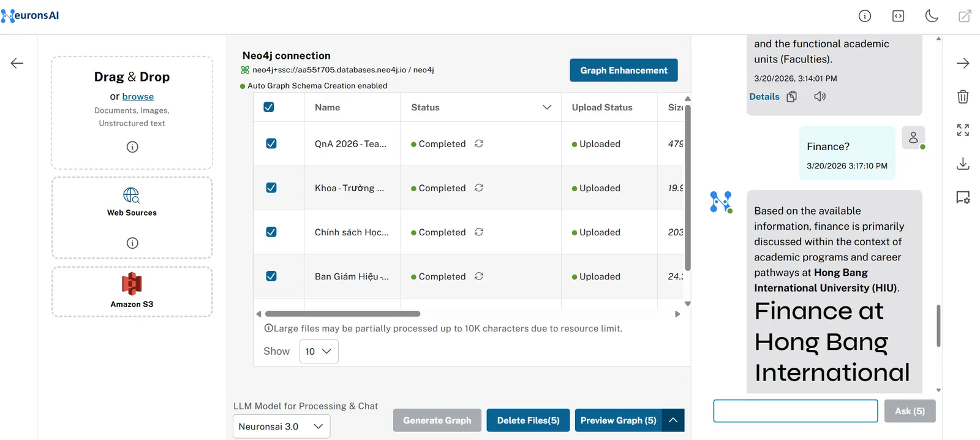This screenshot has height=440, width=980.
Task: Maximize the chat panel
Action: click(x=963, y=130)
